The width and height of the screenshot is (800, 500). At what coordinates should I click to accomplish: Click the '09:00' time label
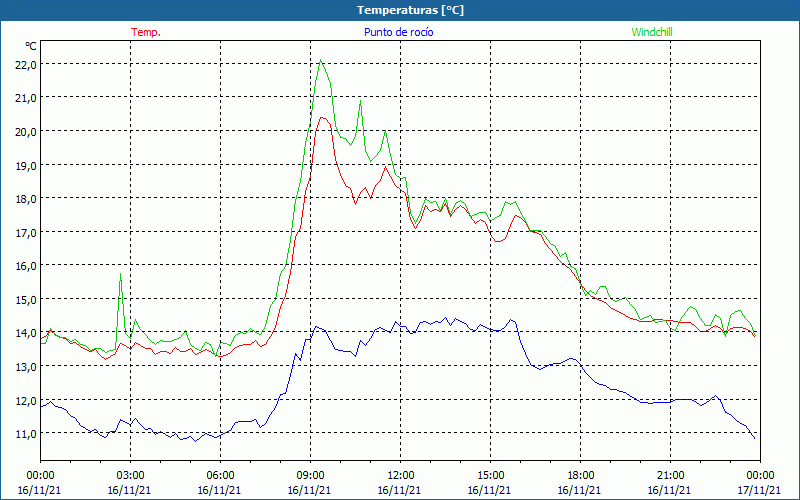(311, 476)
